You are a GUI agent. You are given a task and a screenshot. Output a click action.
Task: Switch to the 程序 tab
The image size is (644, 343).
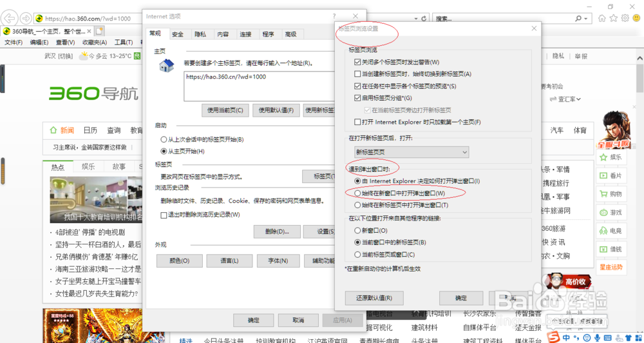tap(268, 35)
